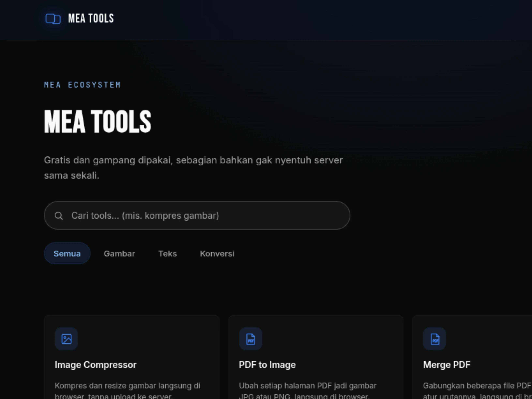Switch to the Gambar category tab
Image resolution: width=532 pixels, height=399 pixels.
coord(119,253)
